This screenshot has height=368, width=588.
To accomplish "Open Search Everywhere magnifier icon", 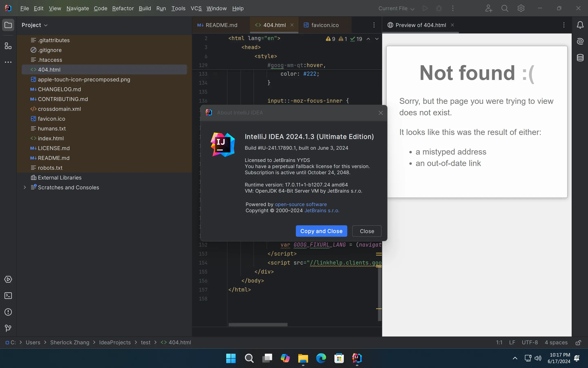I will tap(505, 8).
